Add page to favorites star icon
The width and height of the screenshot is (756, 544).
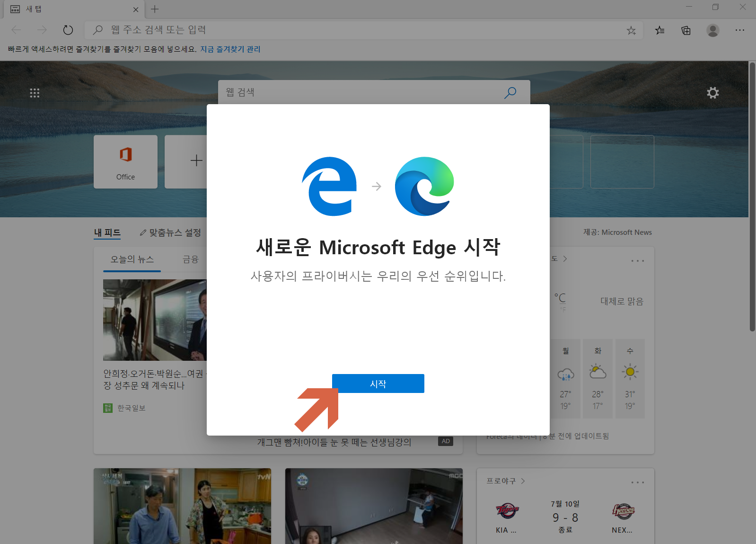coord(631,30)
